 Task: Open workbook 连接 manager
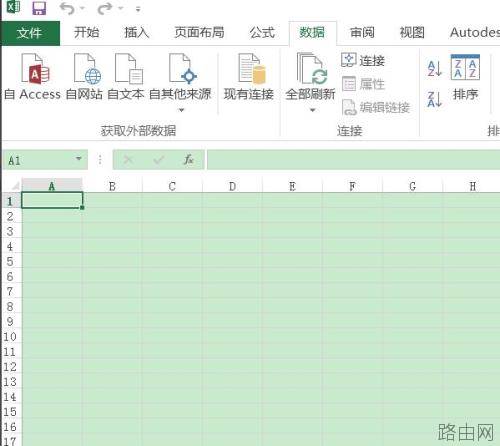click(363, 61)
